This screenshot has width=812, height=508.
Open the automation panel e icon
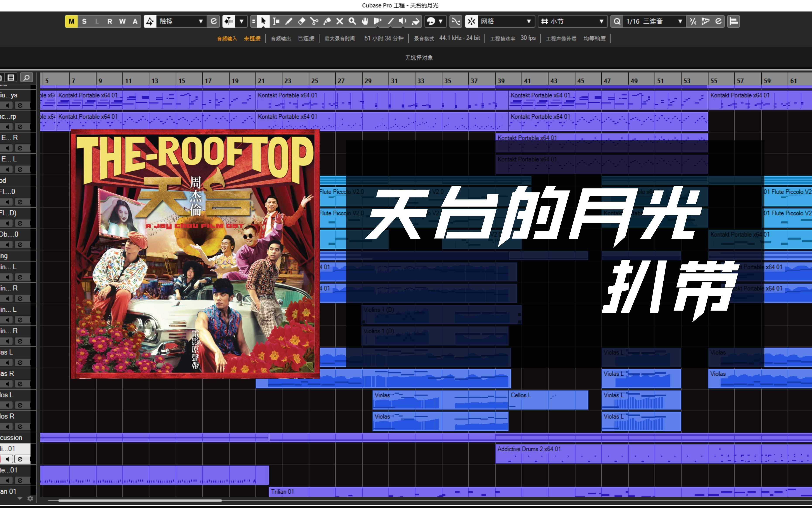213,21
